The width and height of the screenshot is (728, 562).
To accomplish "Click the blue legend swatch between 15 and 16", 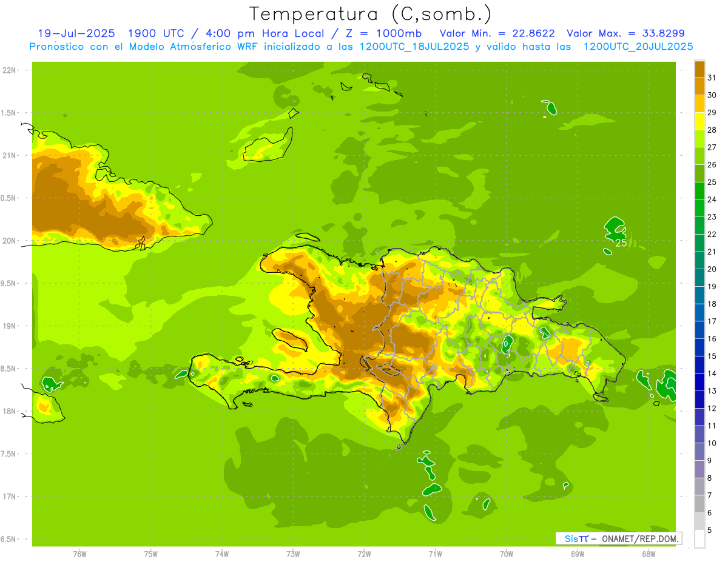I will click(x=699, y=347).
